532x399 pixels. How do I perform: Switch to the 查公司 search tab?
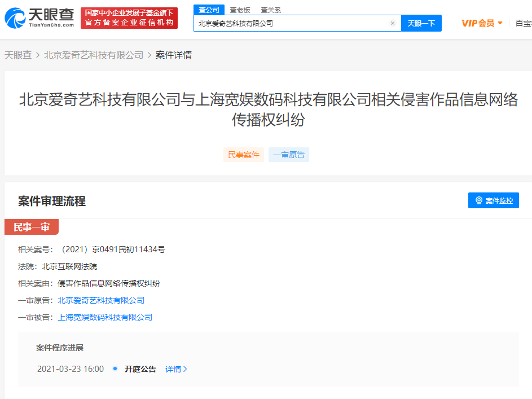point(209,10)
